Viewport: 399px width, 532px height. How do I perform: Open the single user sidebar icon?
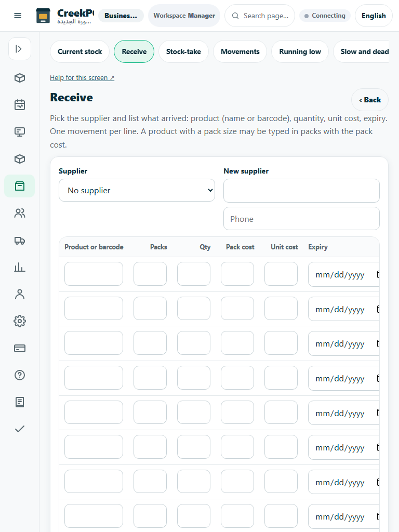coord(20,294)
